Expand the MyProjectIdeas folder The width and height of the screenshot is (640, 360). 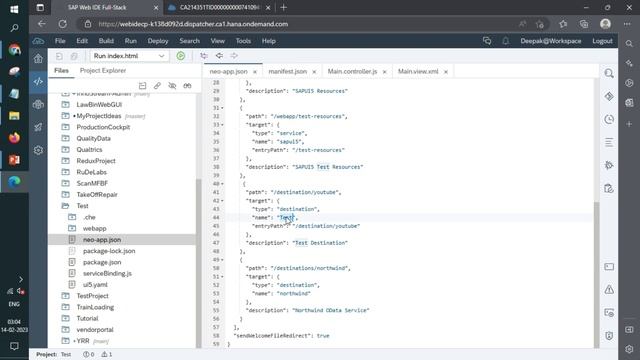(x=65, y=116)
